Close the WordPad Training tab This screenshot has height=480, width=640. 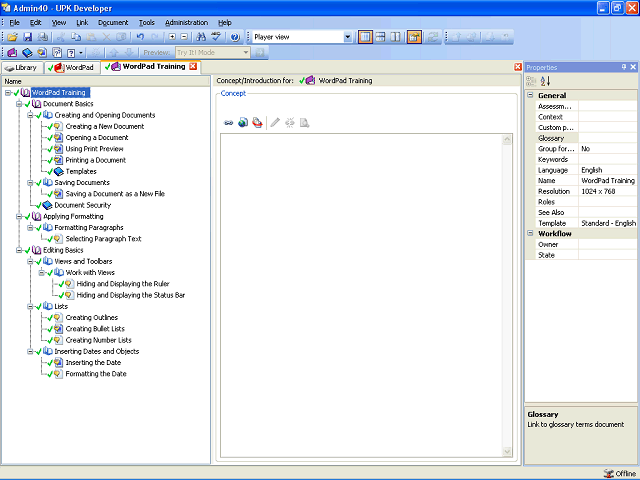point(193,67)
